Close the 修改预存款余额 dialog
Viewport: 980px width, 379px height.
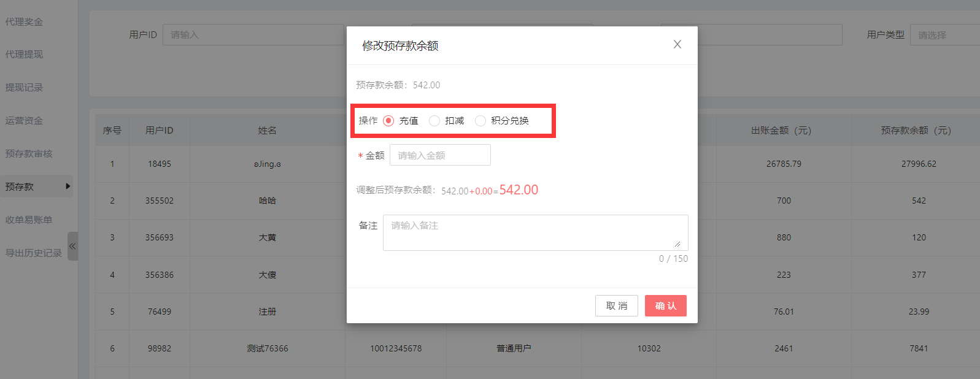click(x=677, y=44)
